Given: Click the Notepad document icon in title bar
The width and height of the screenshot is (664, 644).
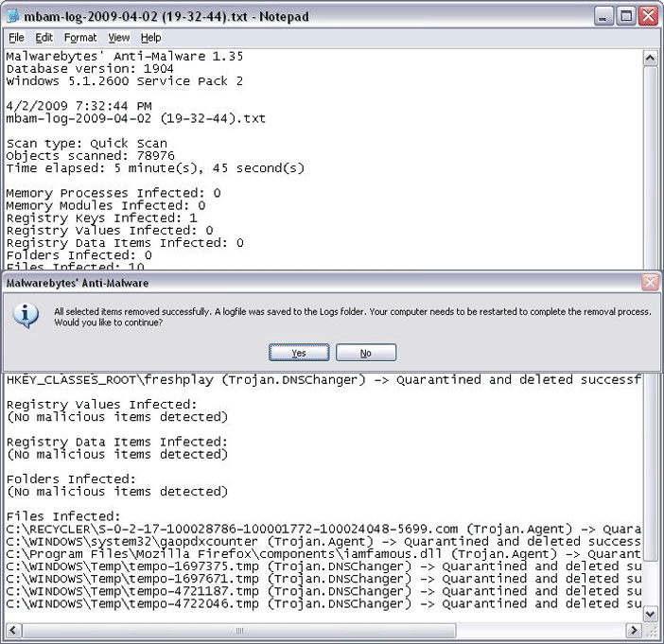Looking at the screenshot, I should click(14, 16).
